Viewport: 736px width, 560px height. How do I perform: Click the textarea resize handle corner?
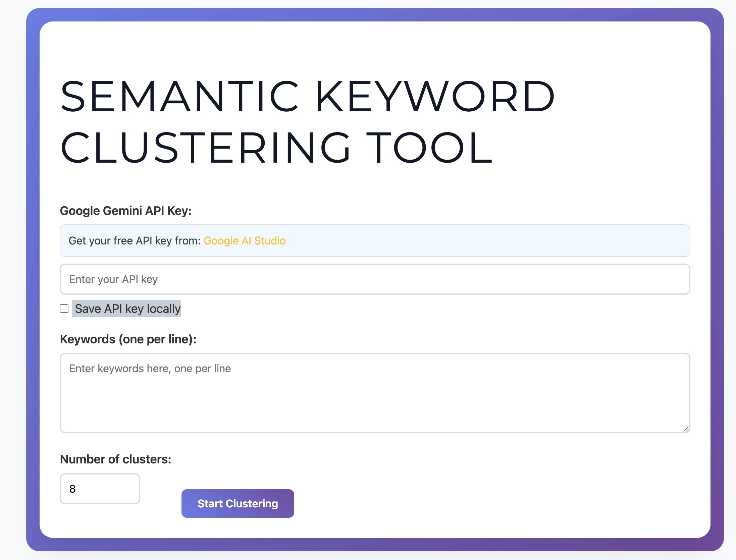coord(686,429)
